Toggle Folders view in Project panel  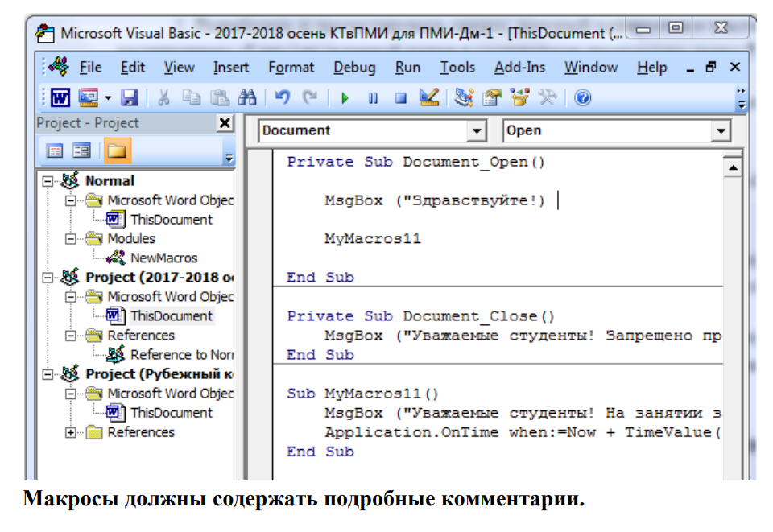117,151
